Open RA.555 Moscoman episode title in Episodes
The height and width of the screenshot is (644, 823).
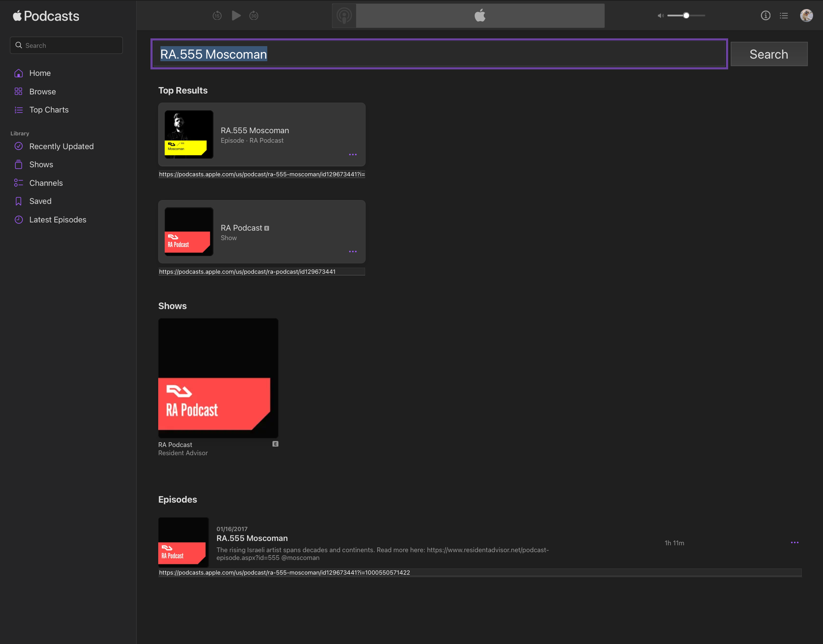point(252,538)
